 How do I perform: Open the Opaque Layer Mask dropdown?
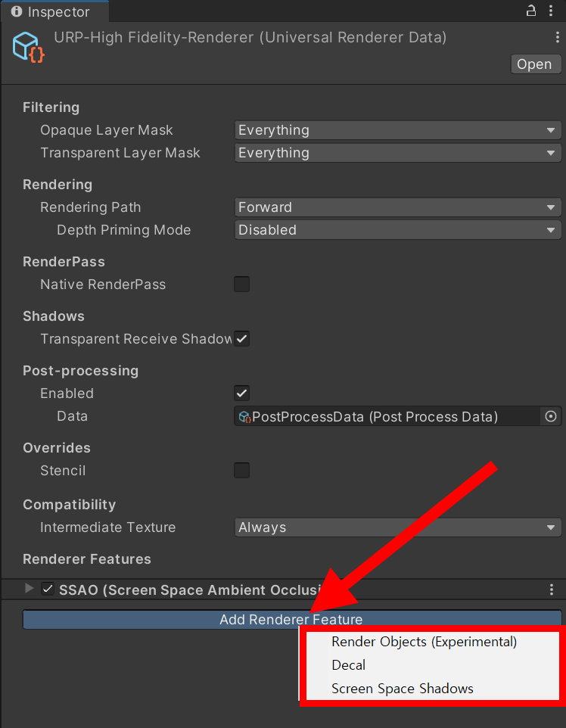(398, 130)
